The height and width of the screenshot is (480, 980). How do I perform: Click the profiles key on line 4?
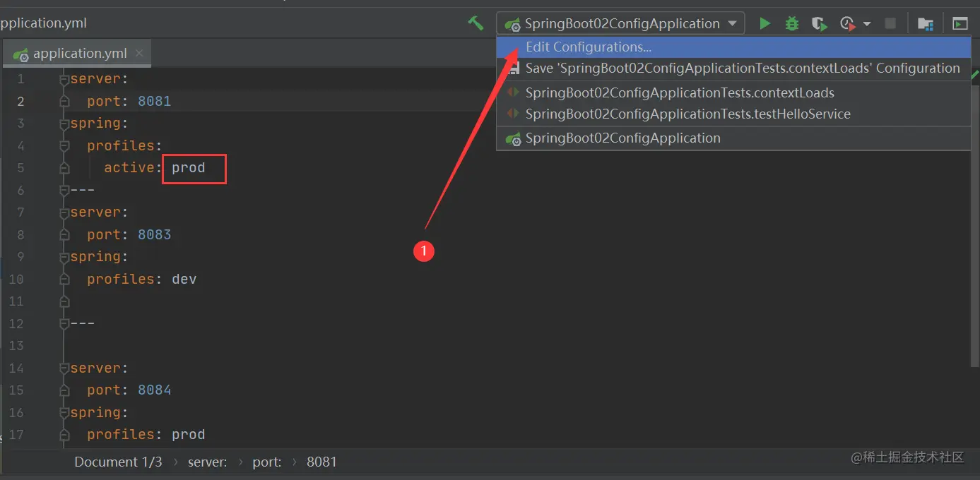tap(121, 146)
